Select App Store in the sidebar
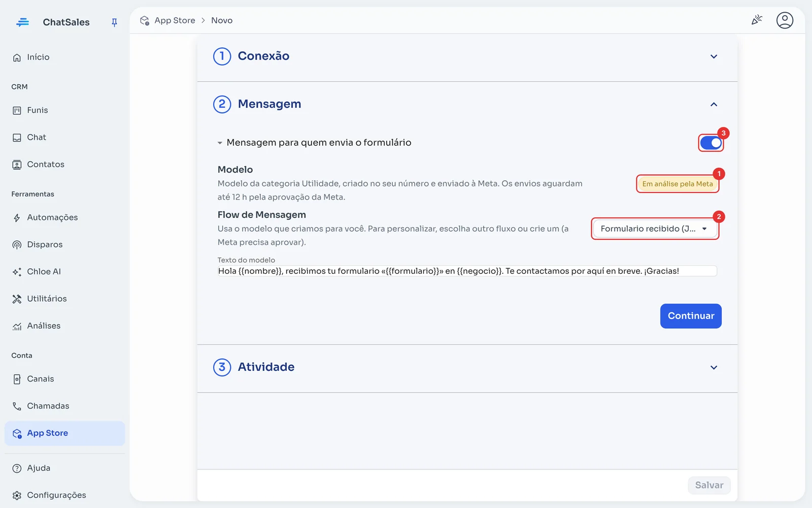812x508 pixels. [x=65, y=433]
